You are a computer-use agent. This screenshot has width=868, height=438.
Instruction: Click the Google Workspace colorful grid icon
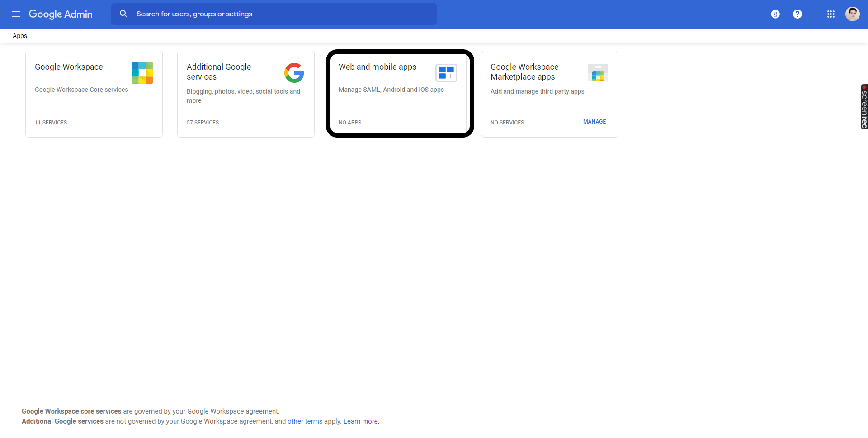point(142,73)
